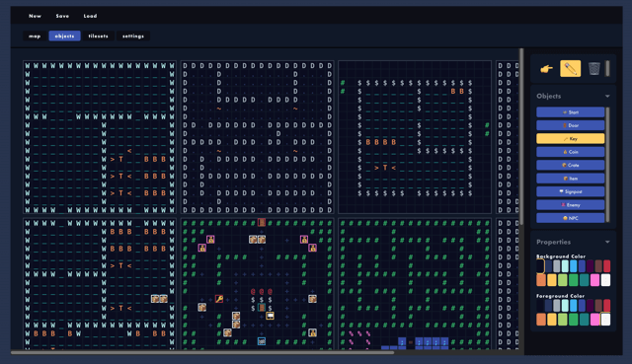
Task: Pick the brown foreground color swatch
Action: point(598,306)
